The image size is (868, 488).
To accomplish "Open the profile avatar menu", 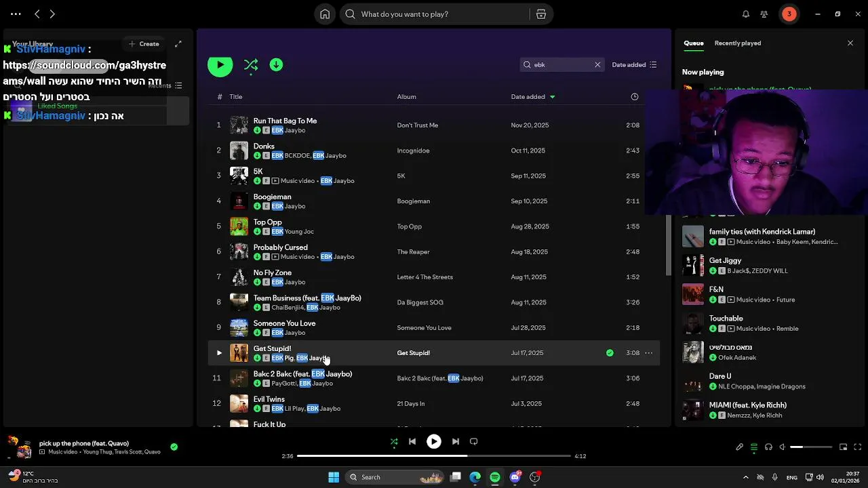I will [x=789, y=14].
